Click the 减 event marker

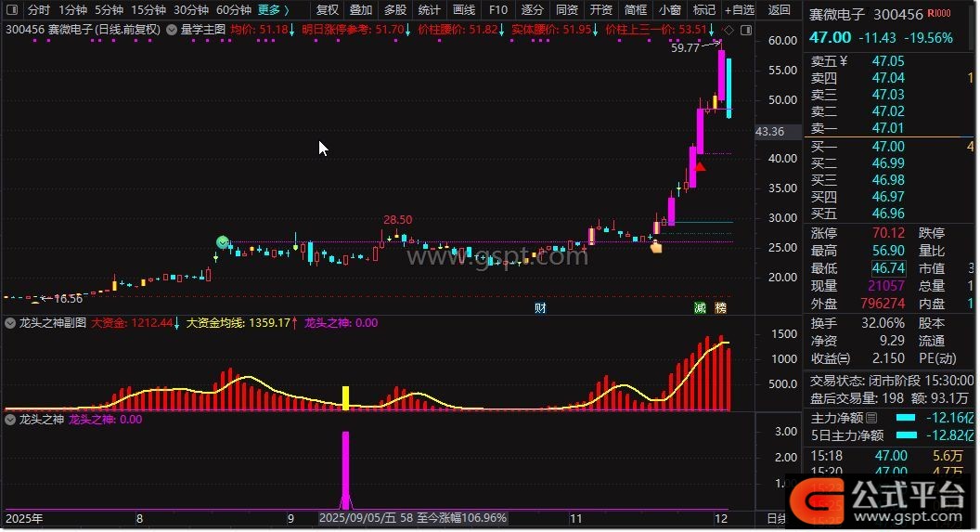[x=701, y=307]
